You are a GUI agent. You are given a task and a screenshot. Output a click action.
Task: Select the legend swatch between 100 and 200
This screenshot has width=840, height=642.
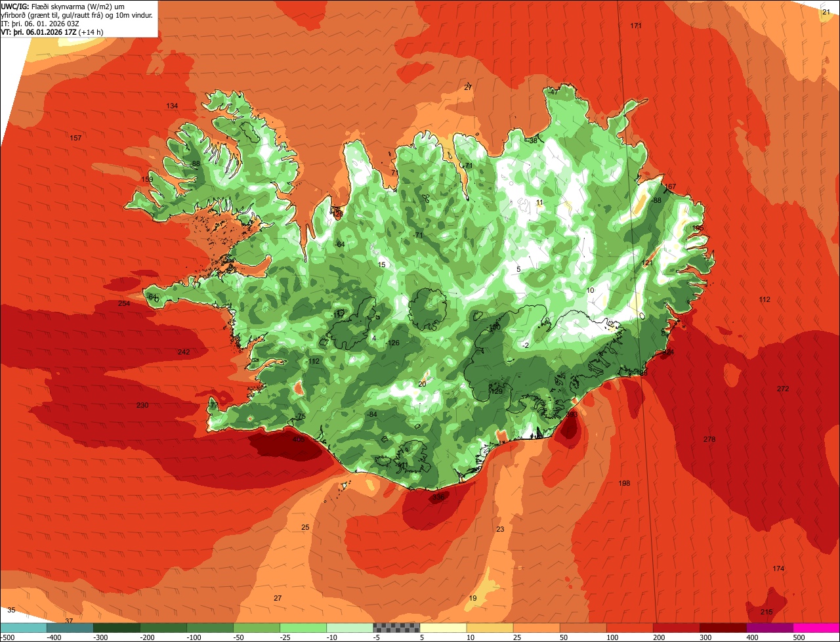click(x=630, y=628)
